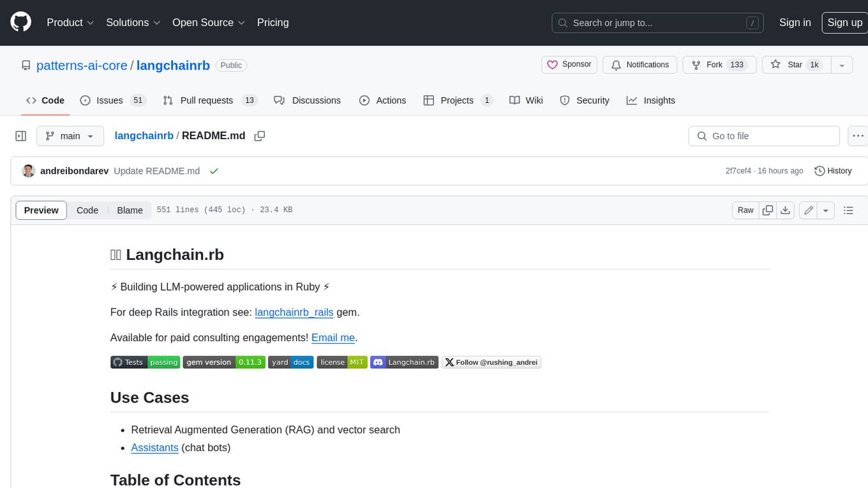868x488 pixels.
Task: Switch to Blame view
Action: 130,210
